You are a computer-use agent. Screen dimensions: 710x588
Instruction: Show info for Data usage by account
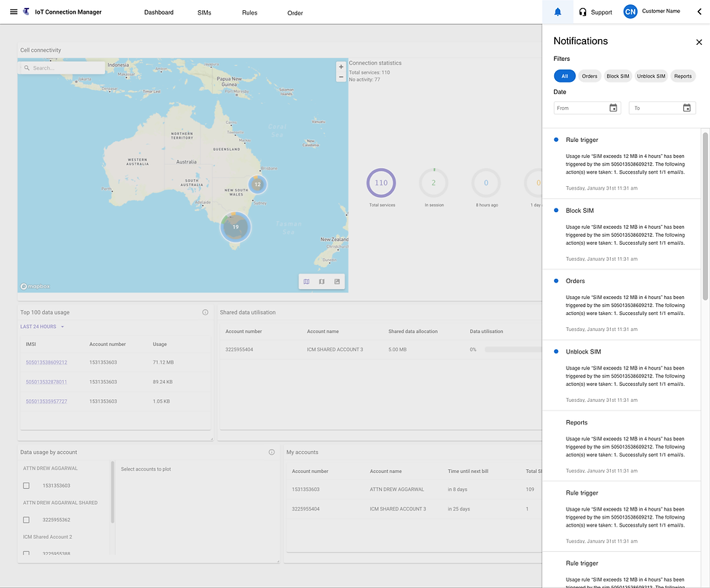tap(272, 452)
